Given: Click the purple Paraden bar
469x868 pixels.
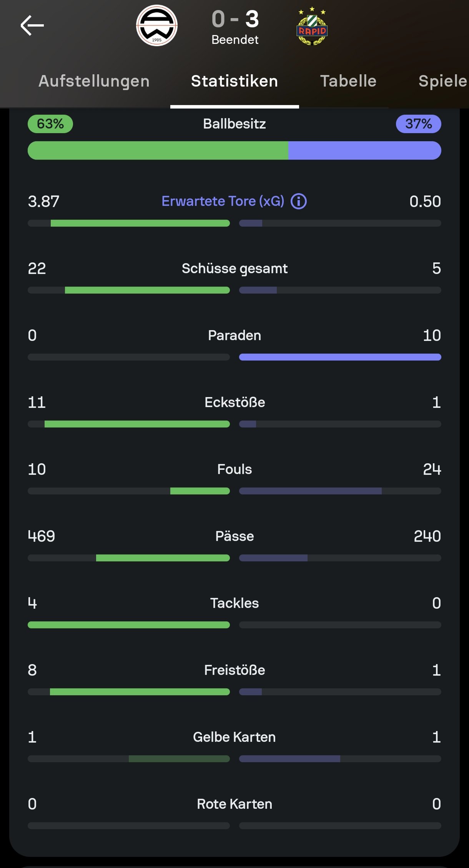Looking at the screenshot, I should (x=340, y=357).
